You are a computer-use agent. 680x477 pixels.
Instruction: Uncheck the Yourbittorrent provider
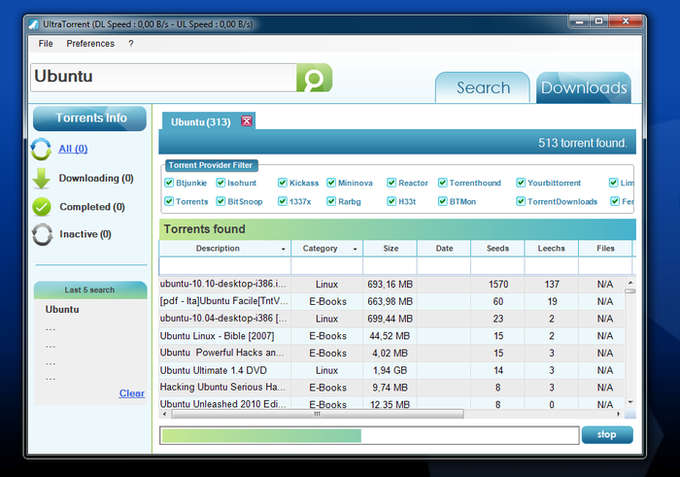[x=521, y=183]
